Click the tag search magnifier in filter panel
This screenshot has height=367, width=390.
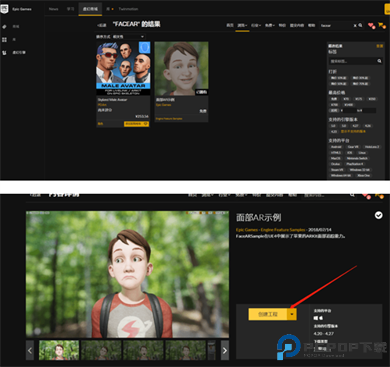pyautogui.click(x=379, y=61)
